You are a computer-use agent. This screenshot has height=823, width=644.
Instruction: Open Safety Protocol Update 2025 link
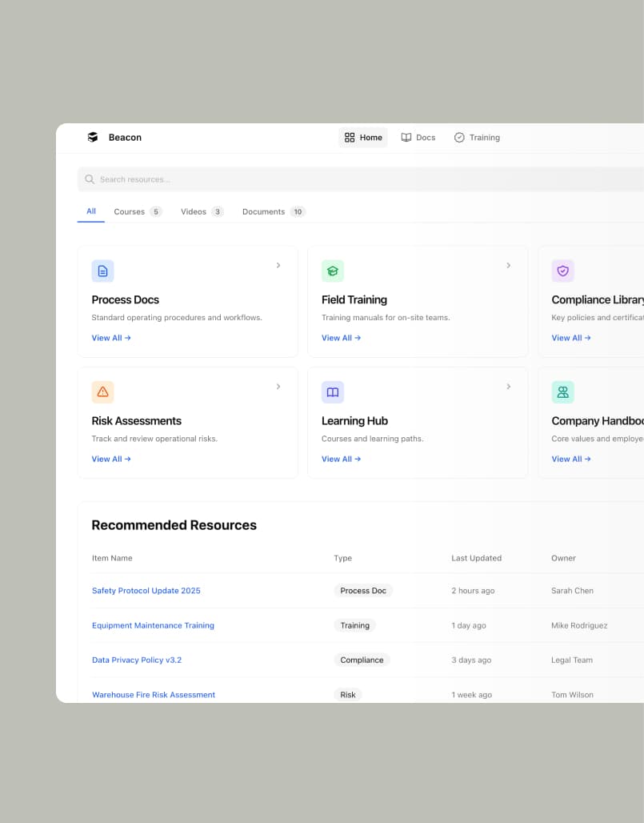146,591
